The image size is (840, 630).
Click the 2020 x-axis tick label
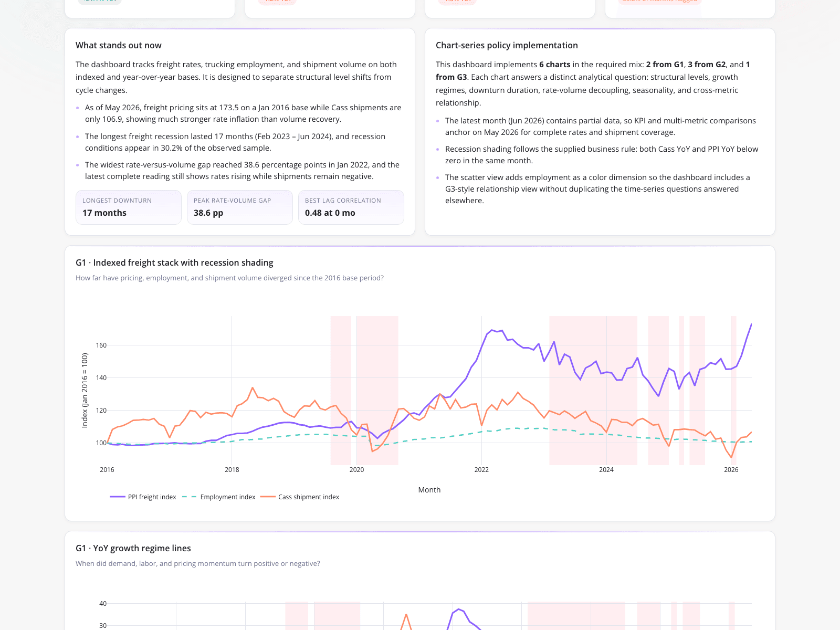356,470
